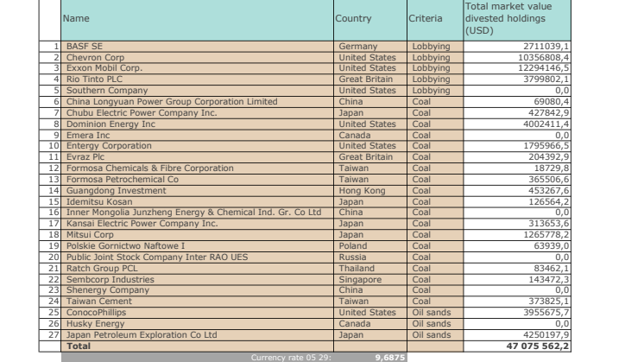Screen dimensions: 644x362
Task: Select the Criteria column header
Action: pyautogui.click(x=435, y=19)
